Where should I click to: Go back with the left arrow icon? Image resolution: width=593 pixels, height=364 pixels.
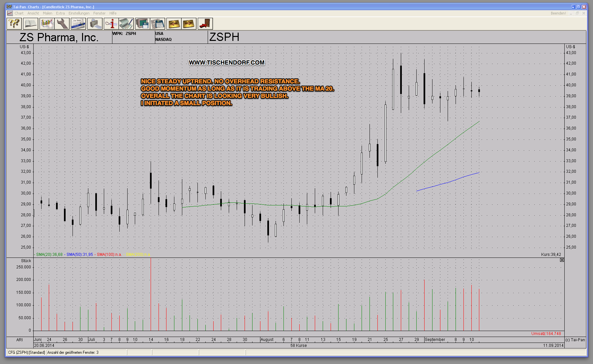(174, 24)
